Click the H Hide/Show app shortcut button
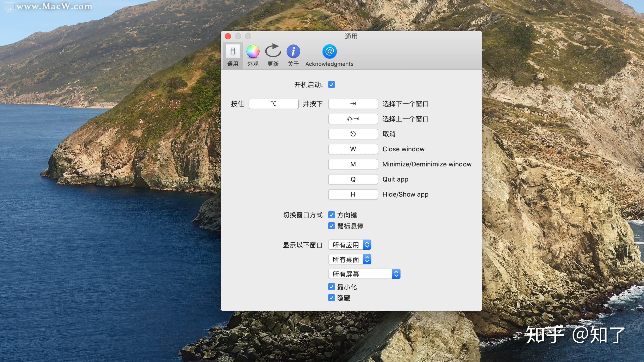This screenshot has height=362, width=644. [353, 194]
